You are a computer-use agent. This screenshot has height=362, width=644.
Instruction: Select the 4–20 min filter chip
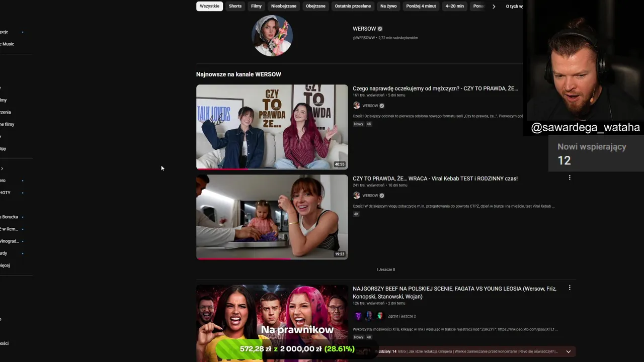click(x=454, y=6)
